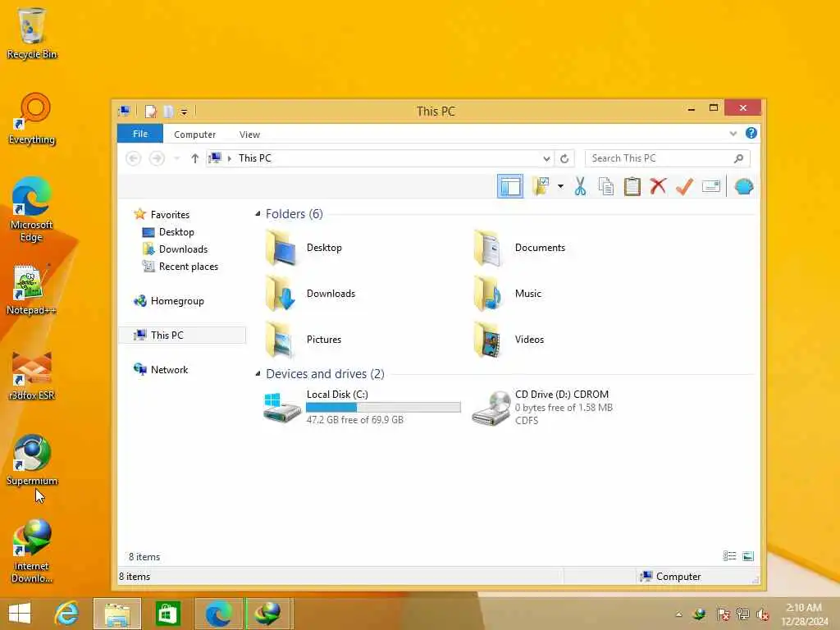
Task: Open the Help question mark icon
Action: (751, 133)
